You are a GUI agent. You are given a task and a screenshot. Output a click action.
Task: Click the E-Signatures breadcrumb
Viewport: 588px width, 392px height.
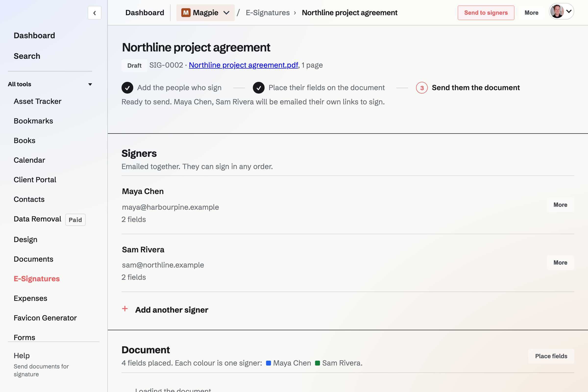click(x=268, y=13)
